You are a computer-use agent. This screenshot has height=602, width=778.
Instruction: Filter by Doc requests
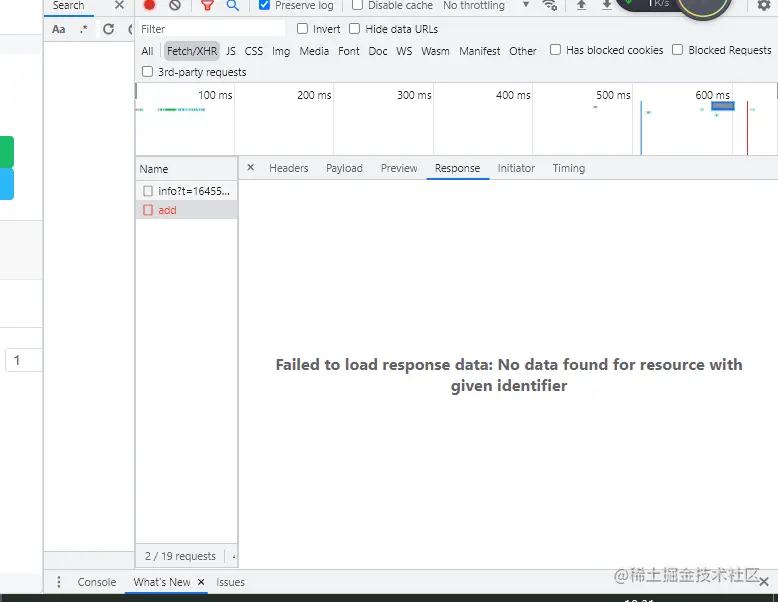[x=378, y=51]
